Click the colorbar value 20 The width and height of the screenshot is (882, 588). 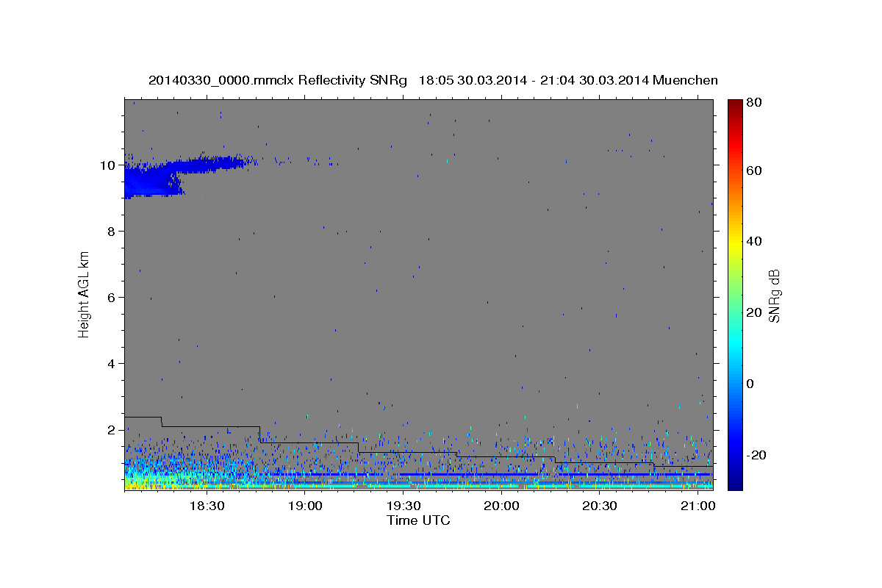coord(756,312)
